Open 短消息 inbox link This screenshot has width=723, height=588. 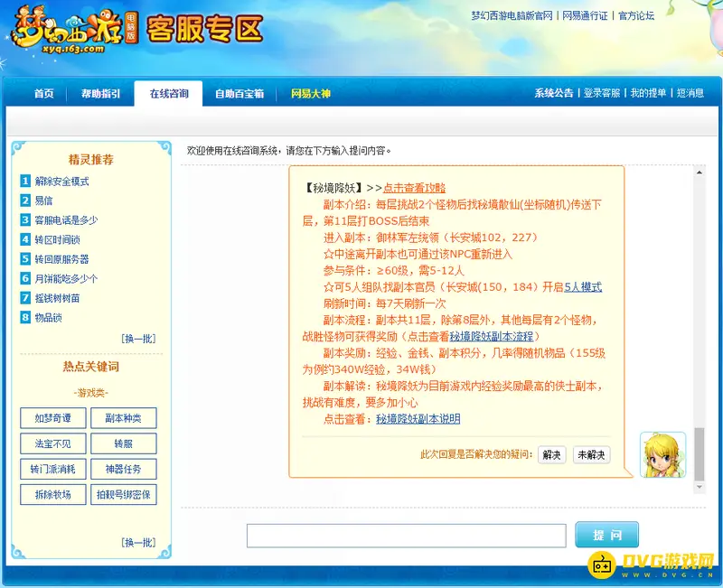690,93
